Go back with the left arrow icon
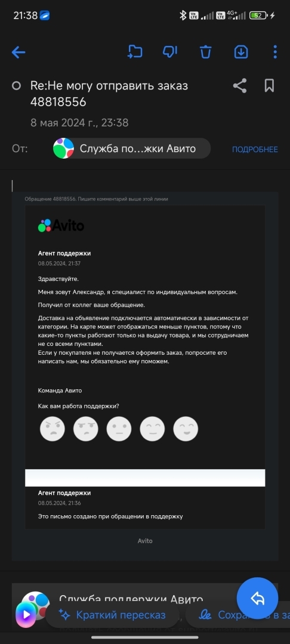 point(18,52)
